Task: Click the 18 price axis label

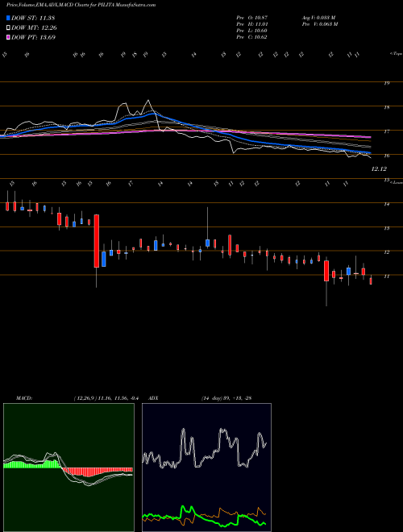Action: point(386,107)
